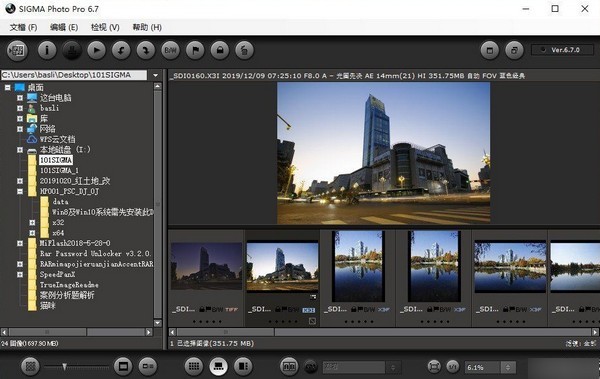Select the fifth thumbnail, landscape lake reflection
This screenshot has width=600, height=379.
(x=510, y=266)
